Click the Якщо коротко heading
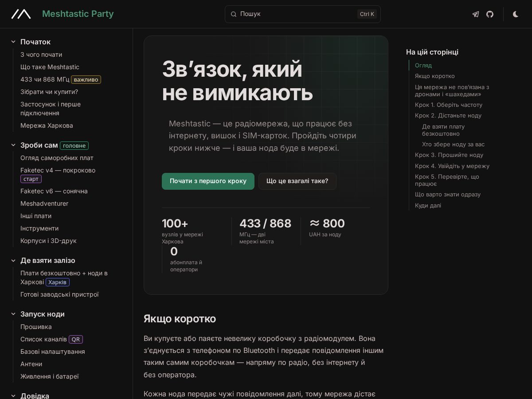 [x=180, y=319]
